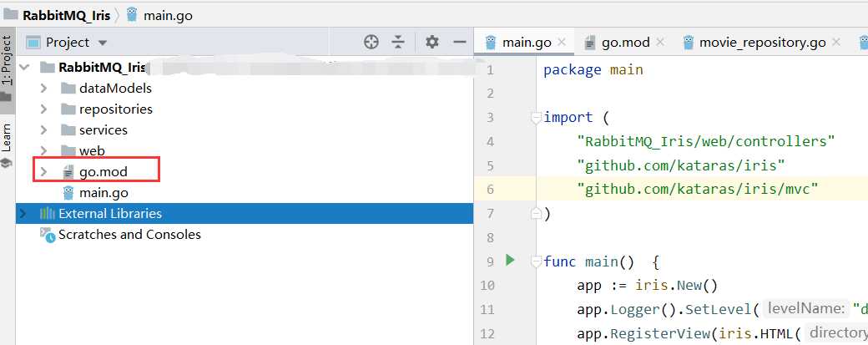Screen dimensions: 868x345
Task: Close the main.go editor tab
Action: 562,42
